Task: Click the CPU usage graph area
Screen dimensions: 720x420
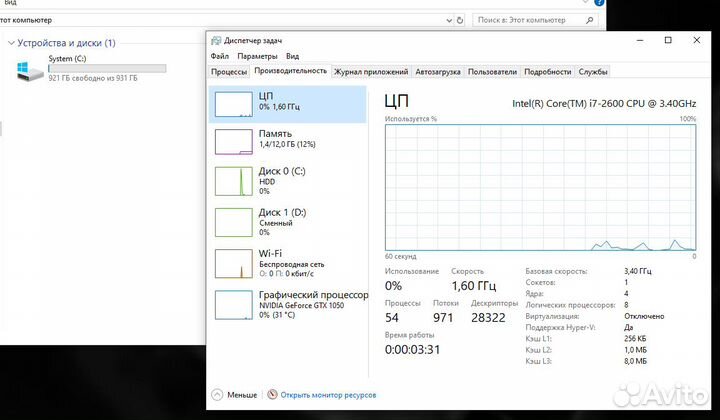Action: (540, 187)
